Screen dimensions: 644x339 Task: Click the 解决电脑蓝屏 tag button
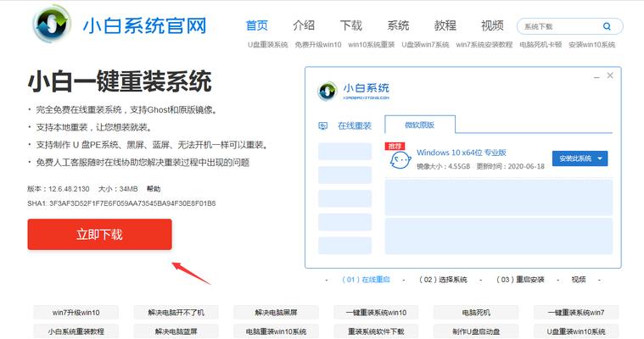click(x=176, y=331)
